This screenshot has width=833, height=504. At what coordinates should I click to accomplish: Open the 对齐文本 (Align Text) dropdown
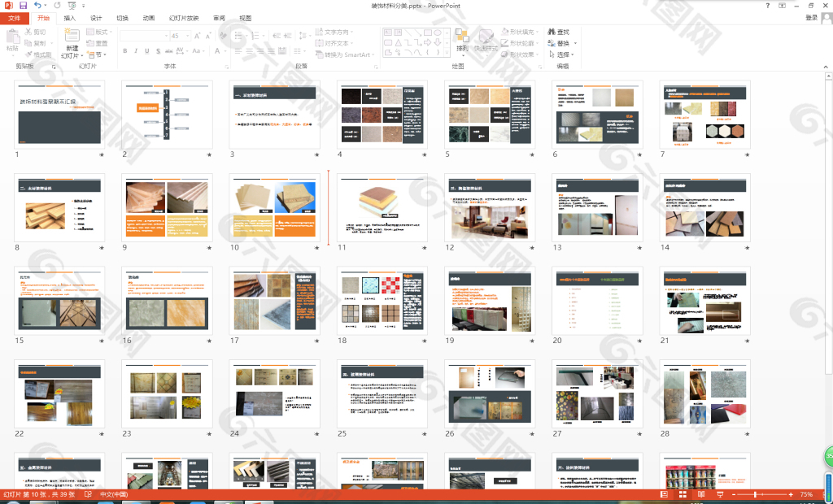click(334, 43)
